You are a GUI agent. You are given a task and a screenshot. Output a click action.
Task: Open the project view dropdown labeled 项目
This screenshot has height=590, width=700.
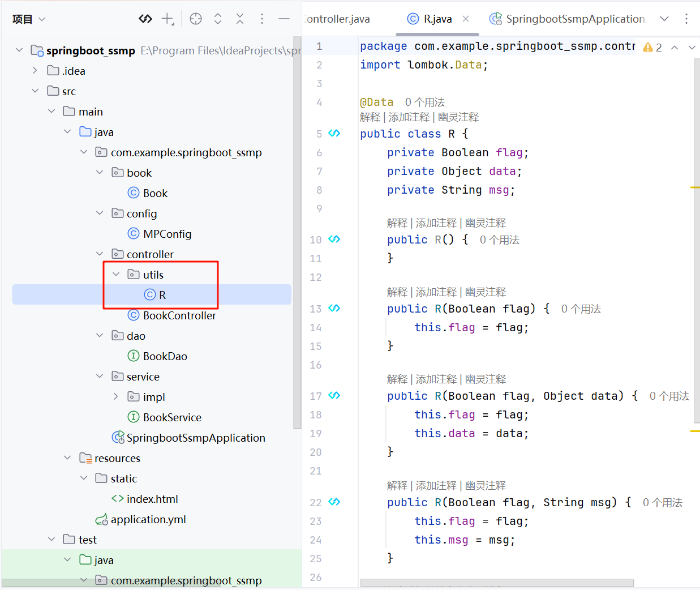[28, 19]
